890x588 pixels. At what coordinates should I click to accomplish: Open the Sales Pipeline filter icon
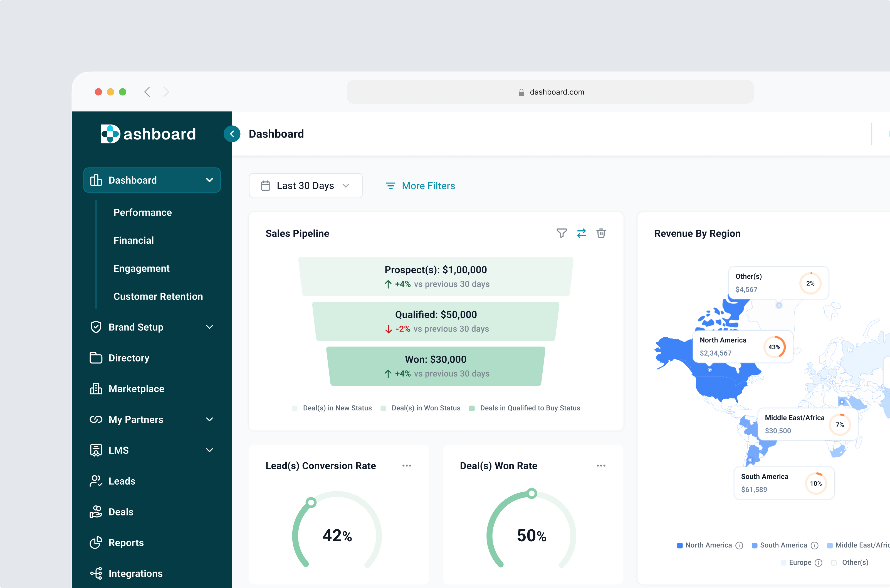pos(562,233)
